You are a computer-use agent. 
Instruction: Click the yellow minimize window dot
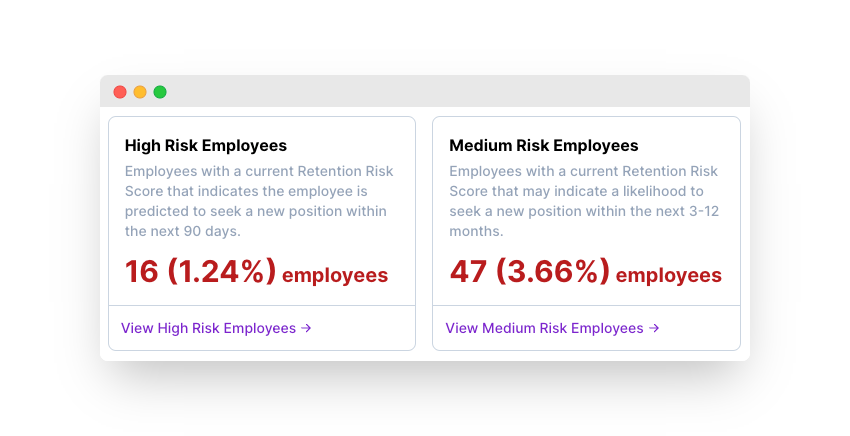pyautogui.click(x=140, y=92)
